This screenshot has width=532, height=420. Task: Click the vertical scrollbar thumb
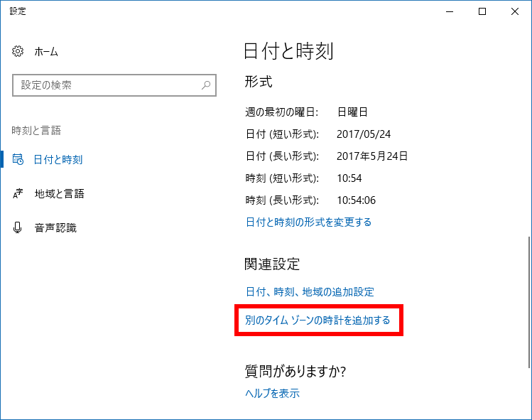click(x=529, y=302)
